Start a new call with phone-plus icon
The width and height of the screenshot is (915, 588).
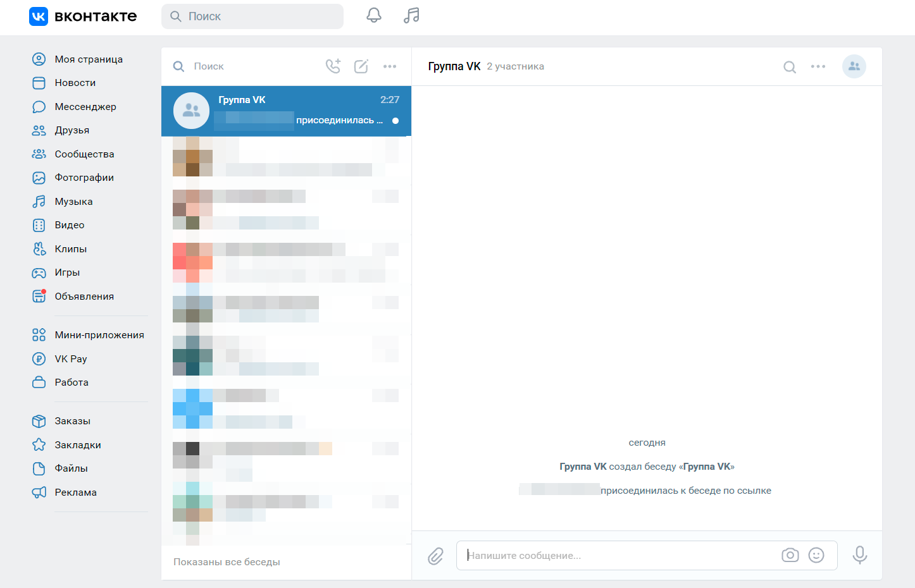333,66
